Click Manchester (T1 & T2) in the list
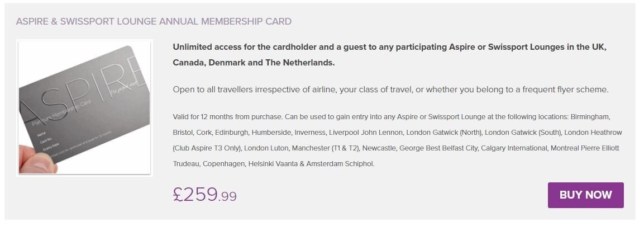 pos(332,149)
